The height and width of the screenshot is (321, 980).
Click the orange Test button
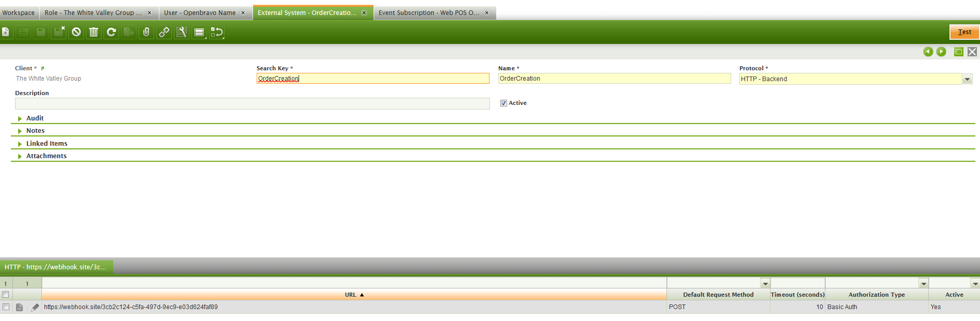tap(964, 32)
